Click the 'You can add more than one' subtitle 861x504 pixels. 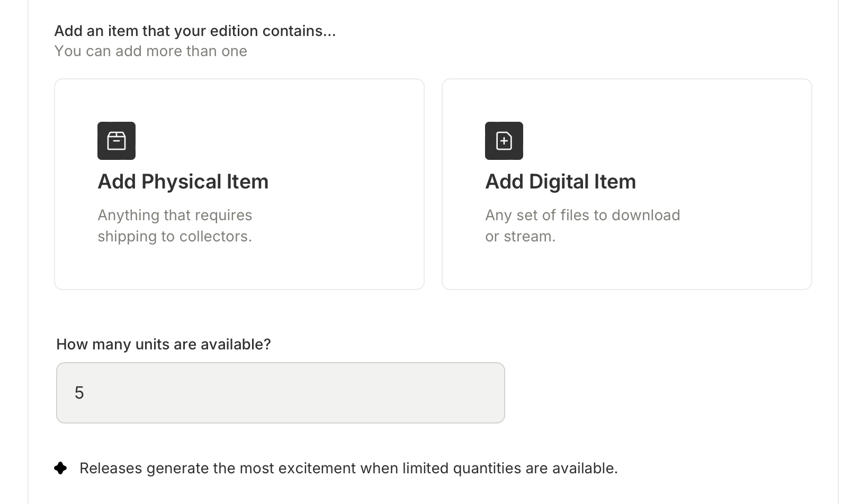point(150,51)
